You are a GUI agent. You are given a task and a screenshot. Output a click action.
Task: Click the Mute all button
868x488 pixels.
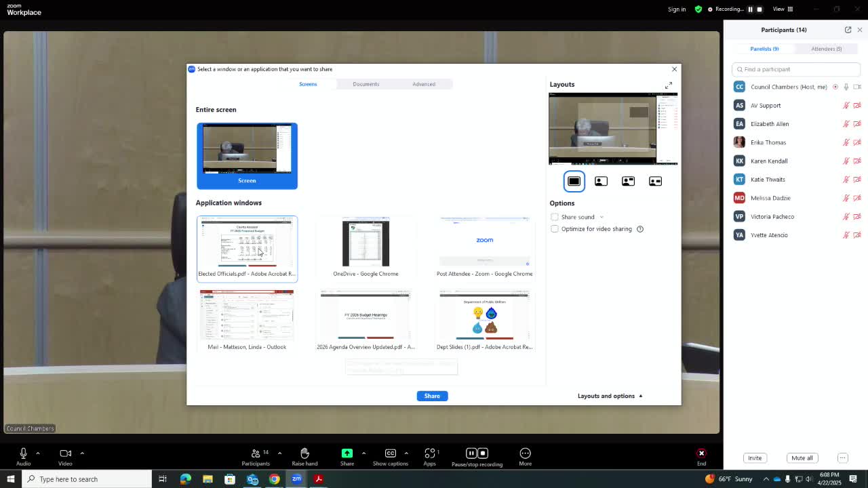(x=802, y=458)
